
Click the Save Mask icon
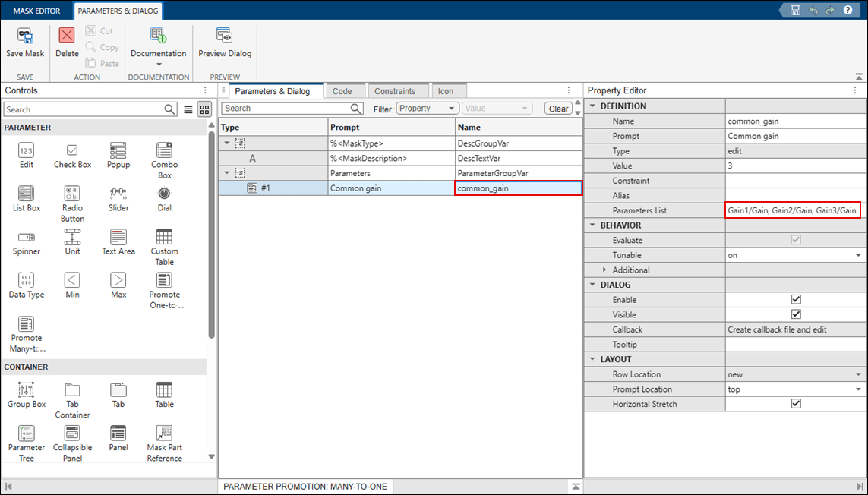coord(26,36)
